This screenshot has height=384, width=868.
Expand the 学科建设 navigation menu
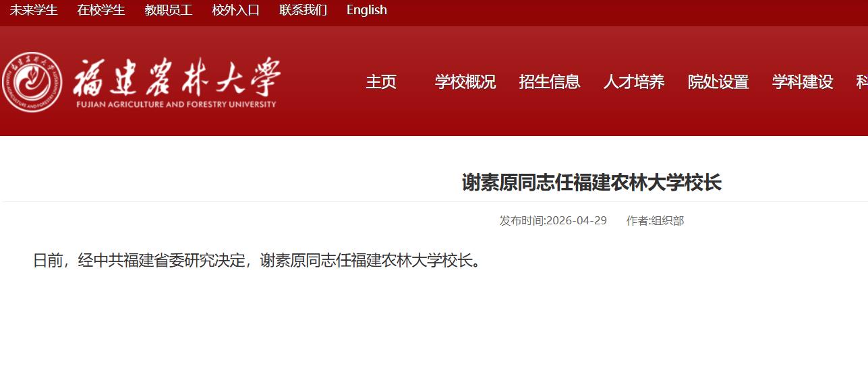pos(803,82)
